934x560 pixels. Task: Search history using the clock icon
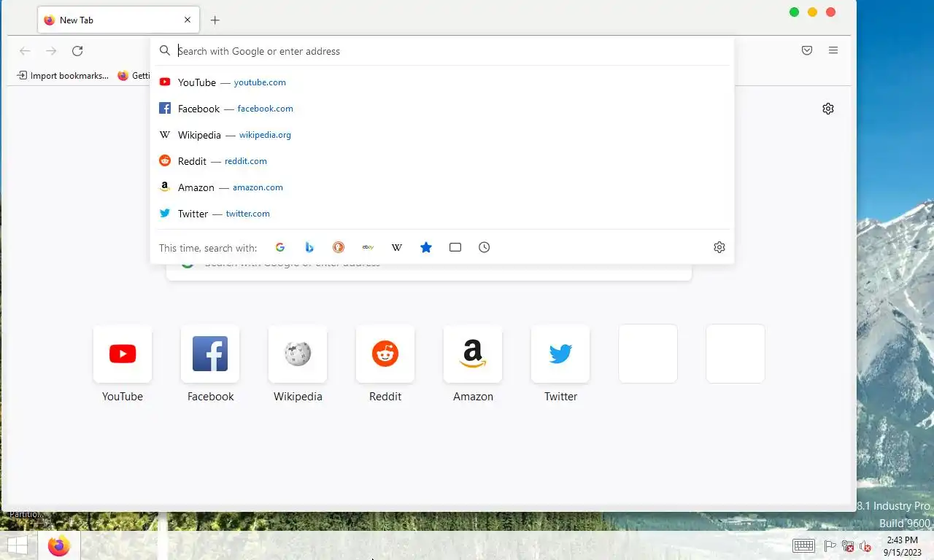pyautogui.click(x=485, y=247)
